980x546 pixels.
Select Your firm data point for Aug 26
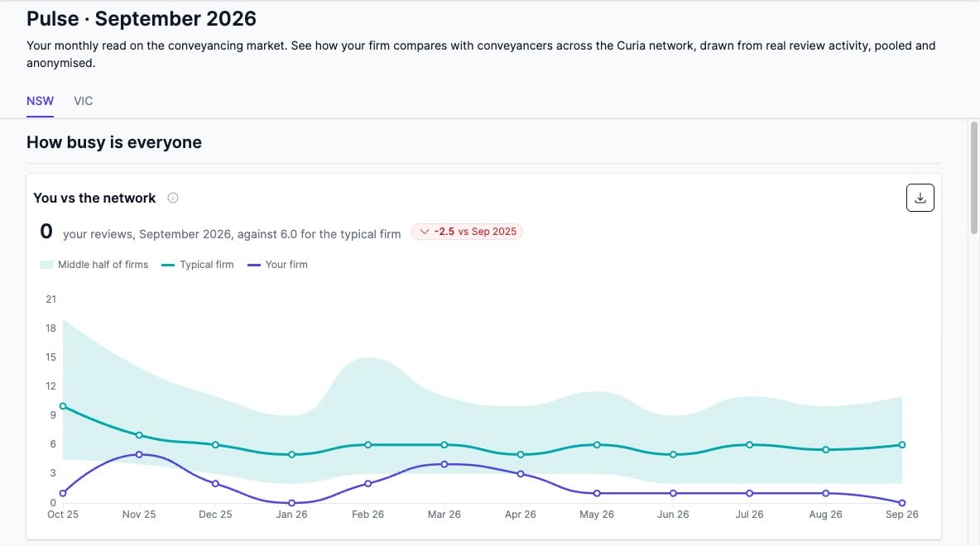pos(825,494)
